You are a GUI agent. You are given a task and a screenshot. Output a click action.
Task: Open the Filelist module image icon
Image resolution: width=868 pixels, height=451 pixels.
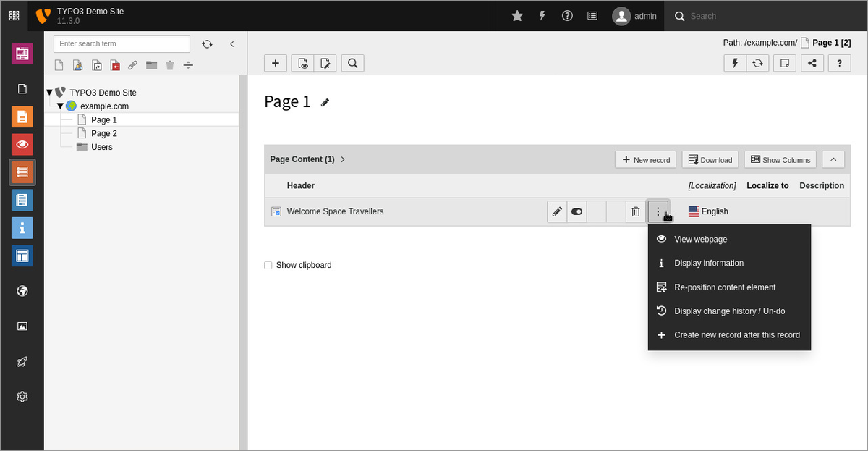click(x=22, y=326)
